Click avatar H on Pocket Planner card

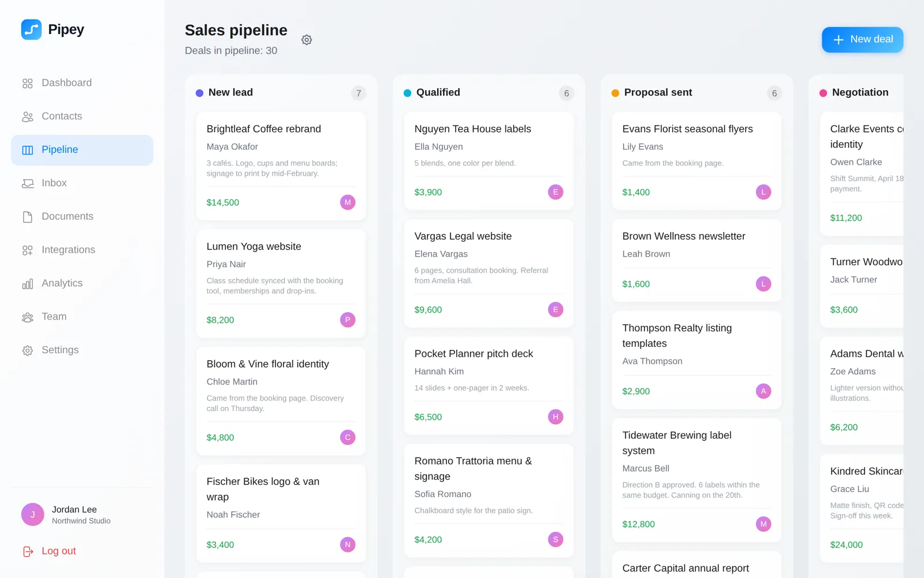[556, 417]
